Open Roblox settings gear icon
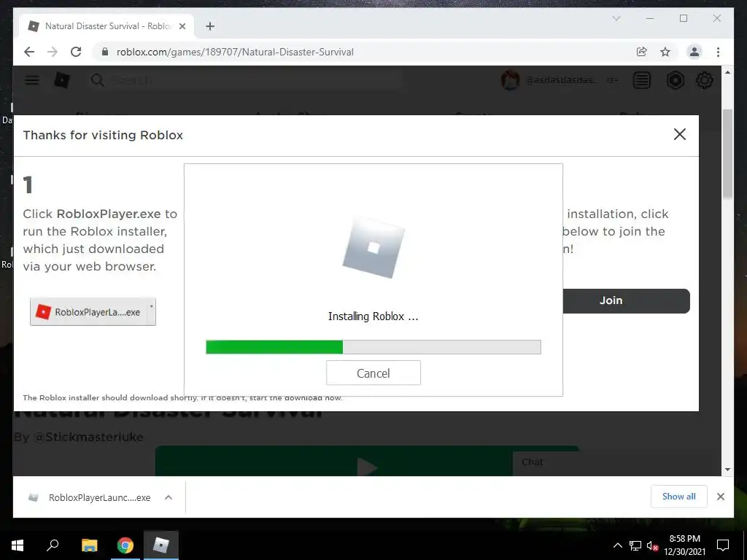Viewport: 747px width, 560px height. 705,80
